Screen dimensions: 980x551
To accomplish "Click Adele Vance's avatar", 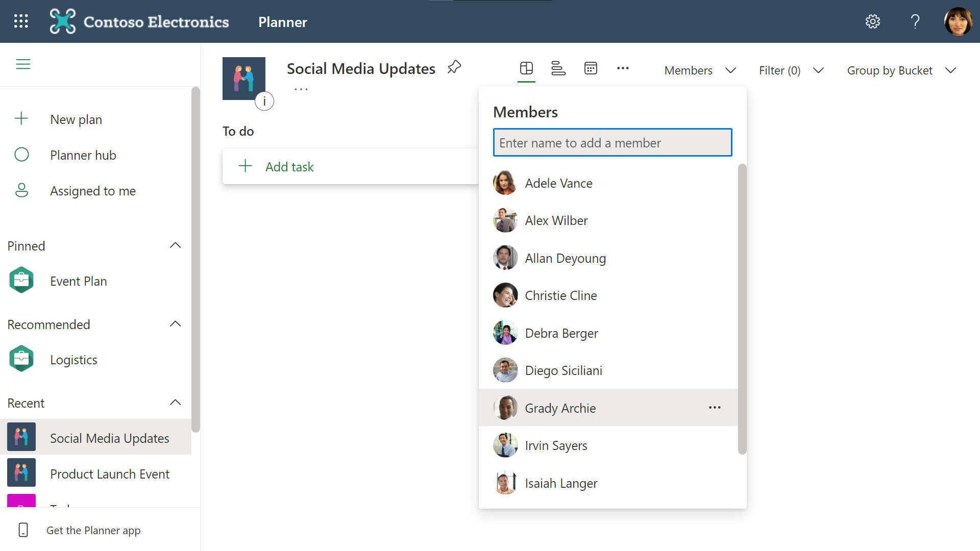I will pos(505,183).
